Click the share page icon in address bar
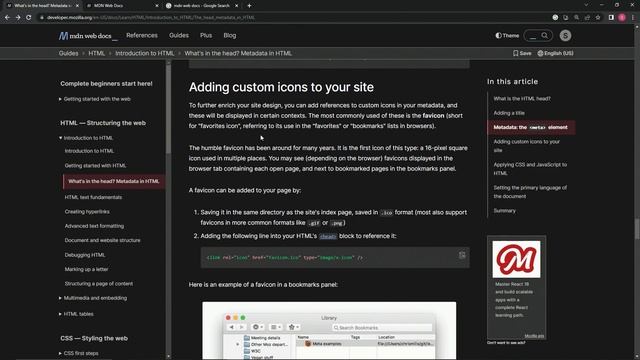The width and height of the screenshot is (640, 360). [x=587, y=18]
